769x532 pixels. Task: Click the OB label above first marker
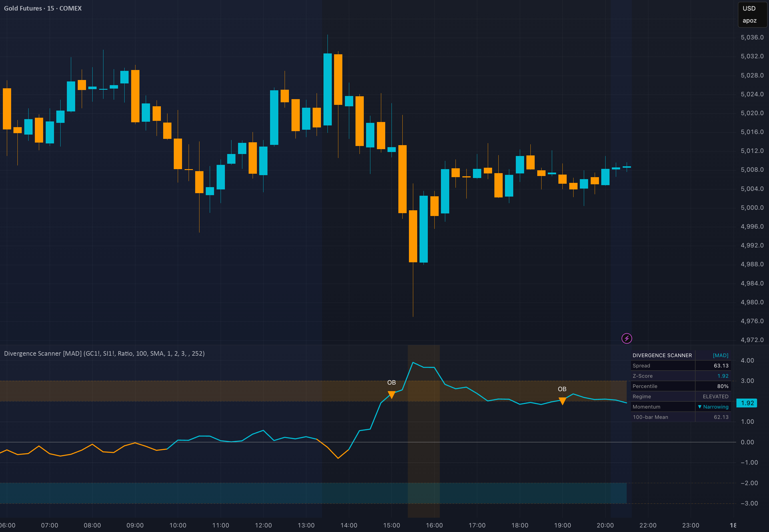(392, 383)
